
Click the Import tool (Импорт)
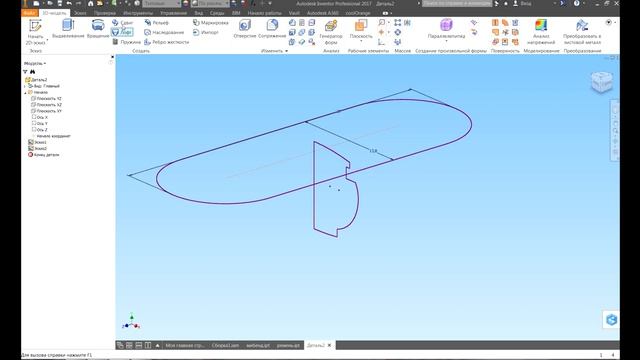pyautogui.click(x=205, y=32)
